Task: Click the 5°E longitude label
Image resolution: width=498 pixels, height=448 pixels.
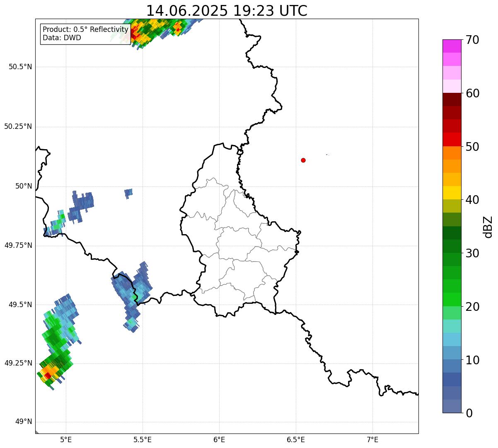Action: click(66, 440)
